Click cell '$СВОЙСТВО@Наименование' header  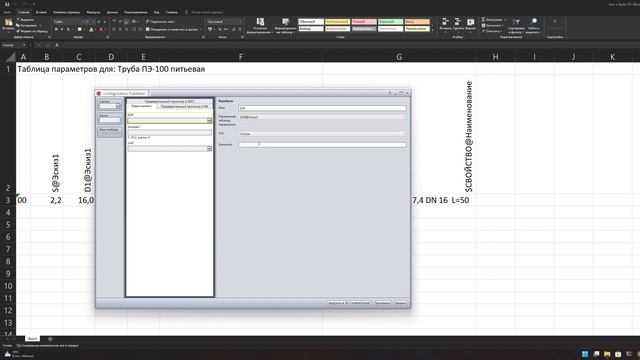(469, 136)
